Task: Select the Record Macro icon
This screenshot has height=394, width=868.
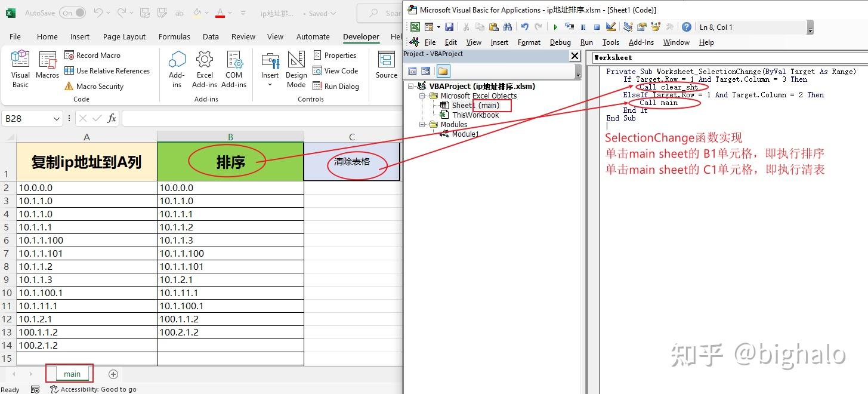Action: click(69, 55)
